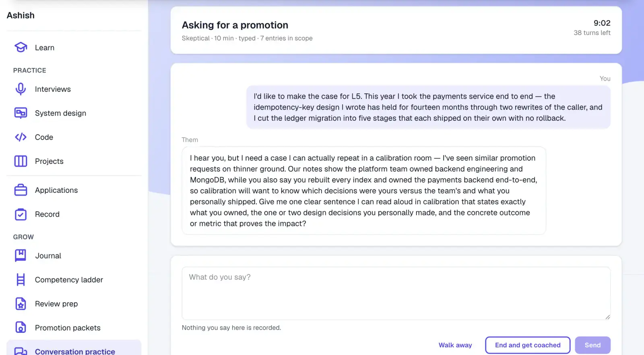This screenshot has width=644, height=355.
Task: Focus the 'What do you say?' text box
Action: pos(396,293)
